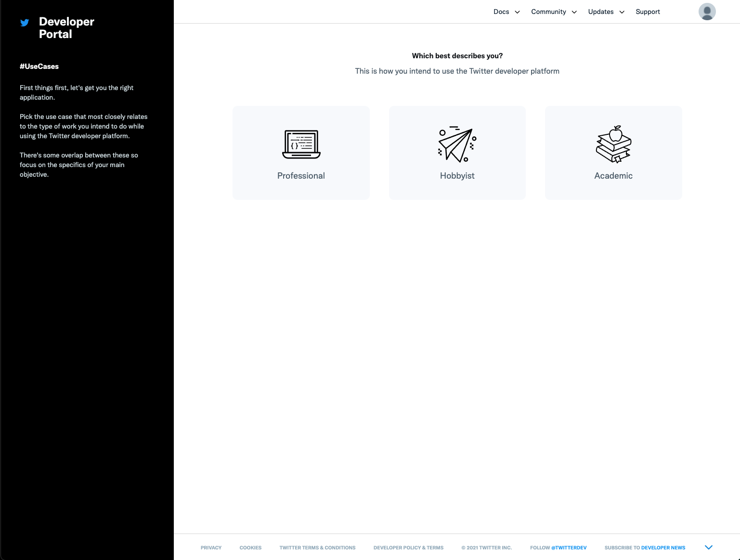Go to the Support page

648,12
